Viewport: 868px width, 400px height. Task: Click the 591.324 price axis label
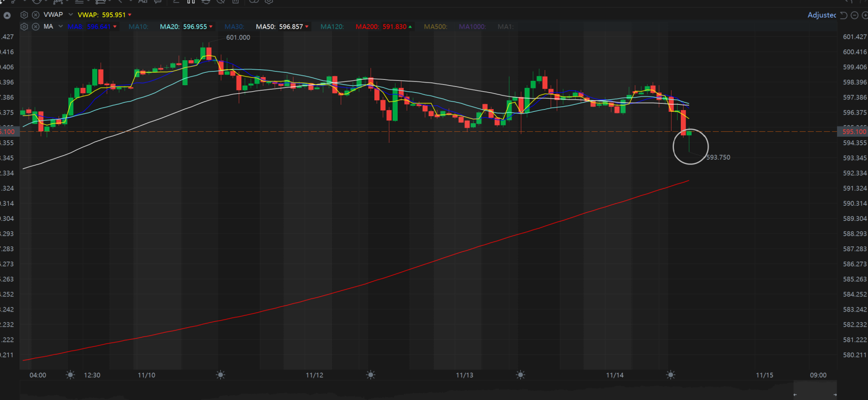point(855,188)
